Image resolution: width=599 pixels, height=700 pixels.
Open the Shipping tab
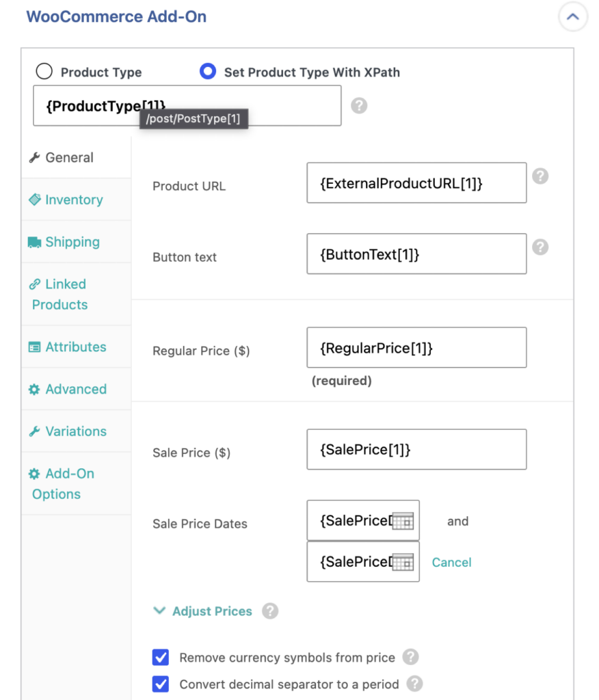tap(77, 242)
